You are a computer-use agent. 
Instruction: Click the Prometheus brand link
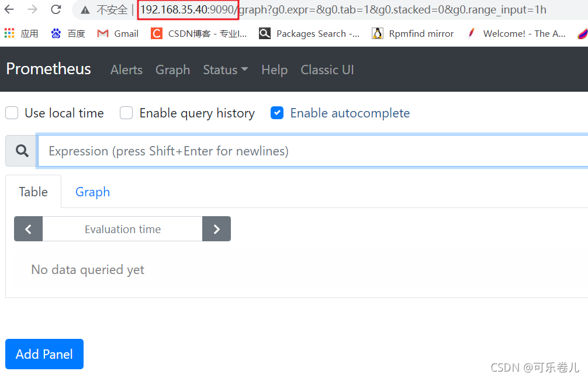click(x=49, y=69)
